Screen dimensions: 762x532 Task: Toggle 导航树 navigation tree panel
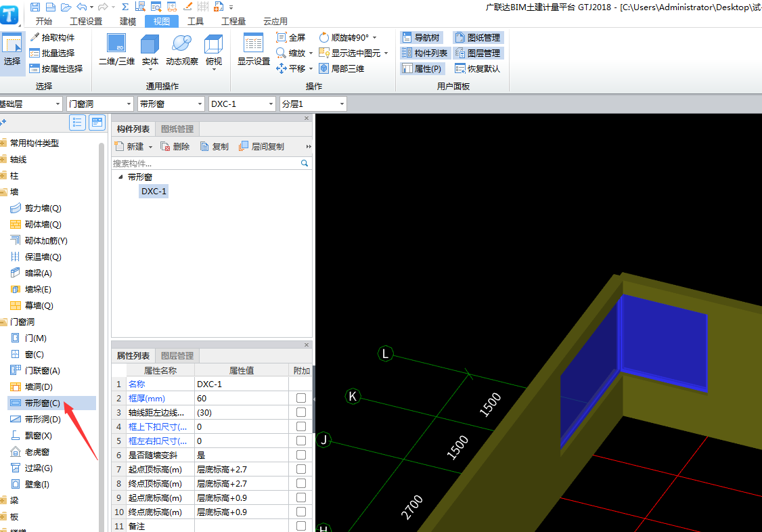click(x=422, y=37)
